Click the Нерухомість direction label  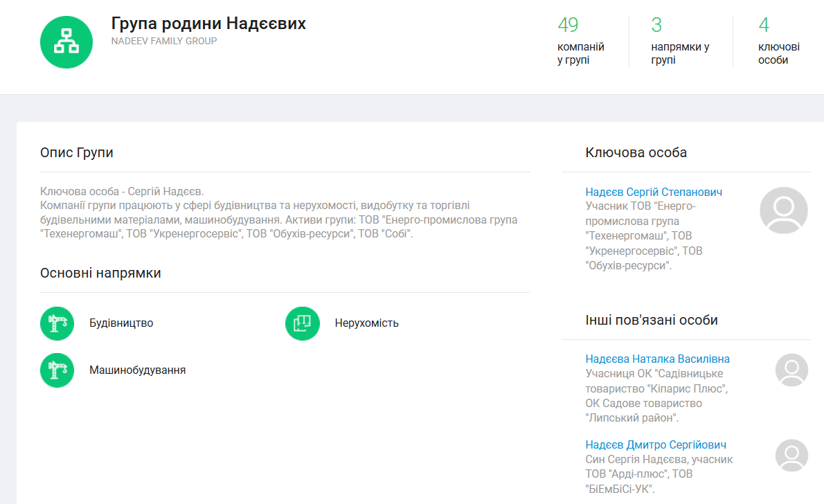366,323
